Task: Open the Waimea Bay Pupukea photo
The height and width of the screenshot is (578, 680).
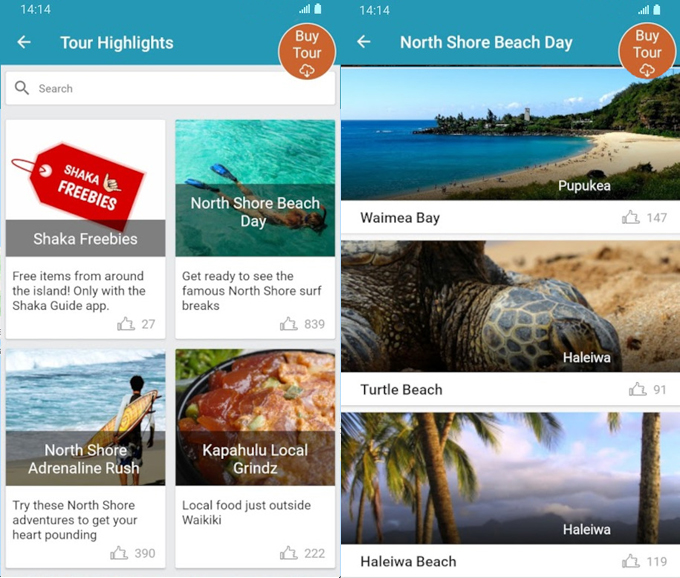Action: pos(510,134)
